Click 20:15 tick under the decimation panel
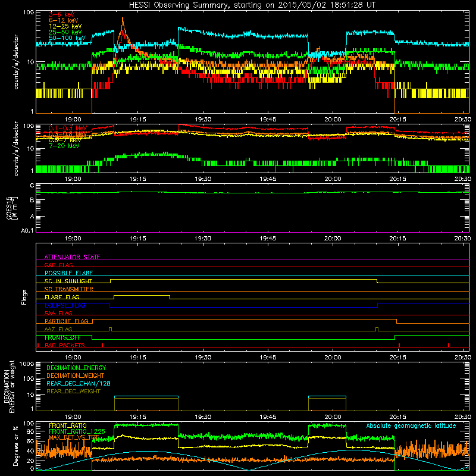 click(397, 417)
